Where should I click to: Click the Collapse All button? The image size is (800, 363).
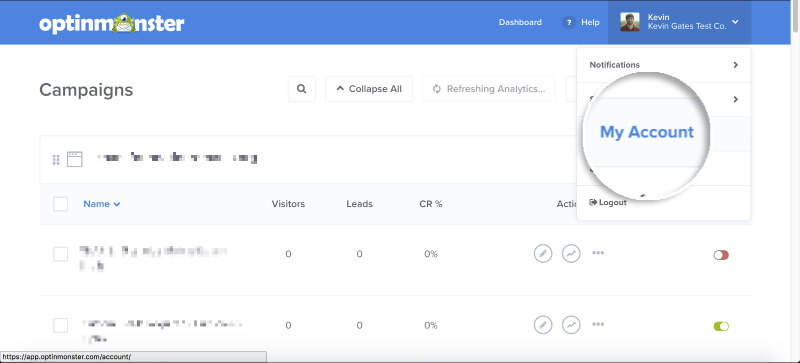369,89
